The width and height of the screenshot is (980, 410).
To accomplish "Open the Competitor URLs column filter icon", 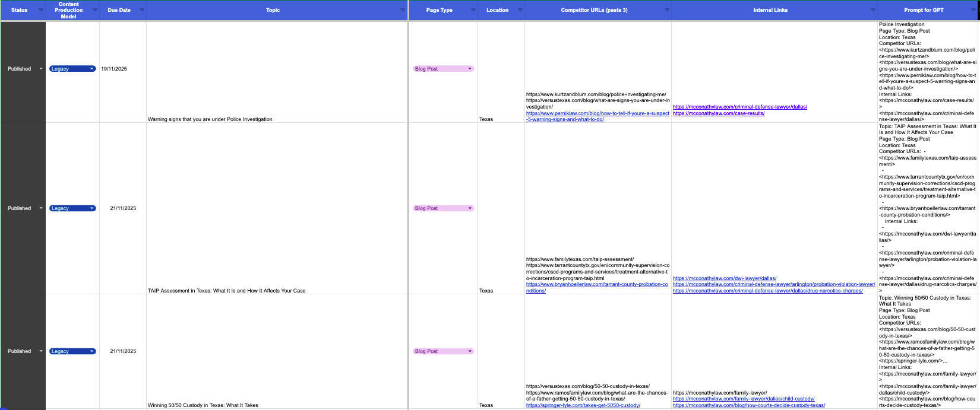I will [x=667, y=10].
